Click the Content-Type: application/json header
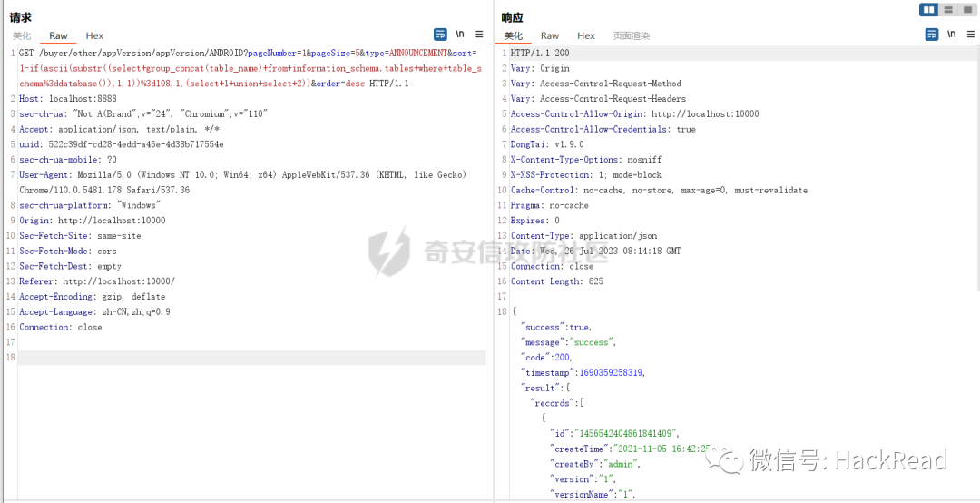The height and width of the screenshot is (503, 980). 583,236
